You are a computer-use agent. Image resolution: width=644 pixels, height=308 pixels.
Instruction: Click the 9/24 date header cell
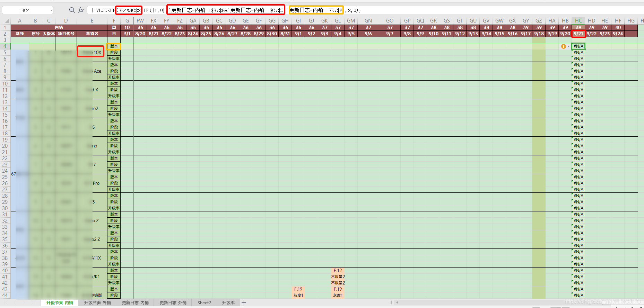click(x=618, y=34)
